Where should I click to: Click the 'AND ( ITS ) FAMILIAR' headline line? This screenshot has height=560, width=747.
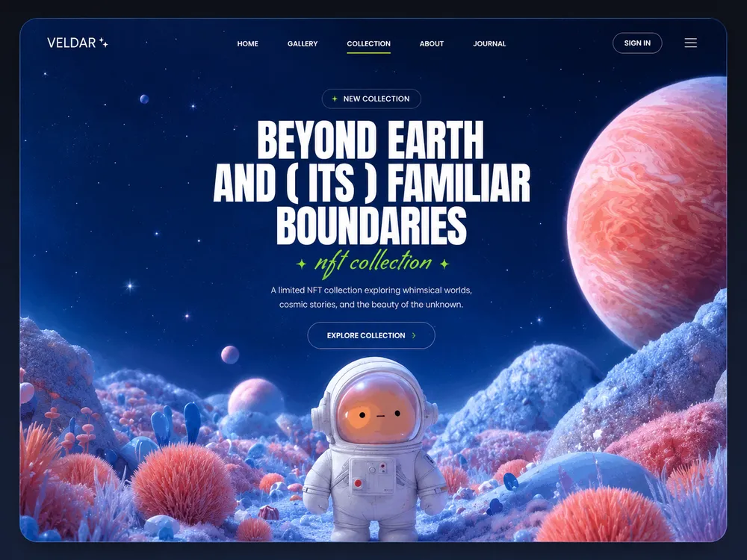tap(371, 182)
